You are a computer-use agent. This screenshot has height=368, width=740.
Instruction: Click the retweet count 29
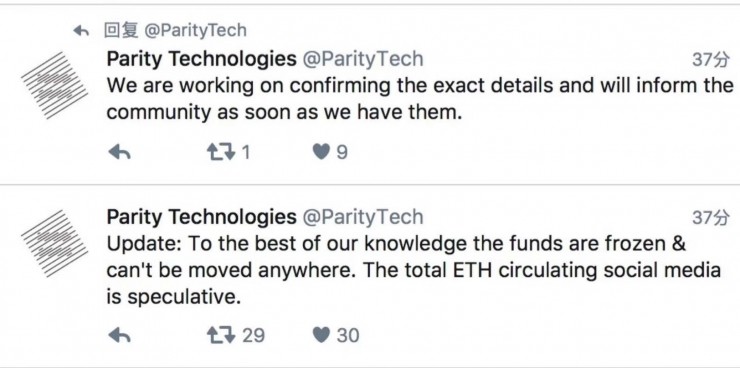(253, 335)
